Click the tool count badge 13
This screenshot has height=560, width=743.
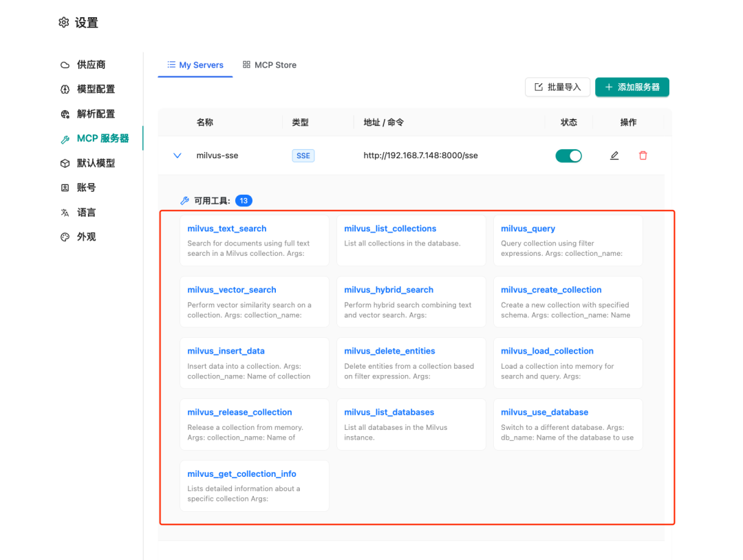click(x=244, y=201)
